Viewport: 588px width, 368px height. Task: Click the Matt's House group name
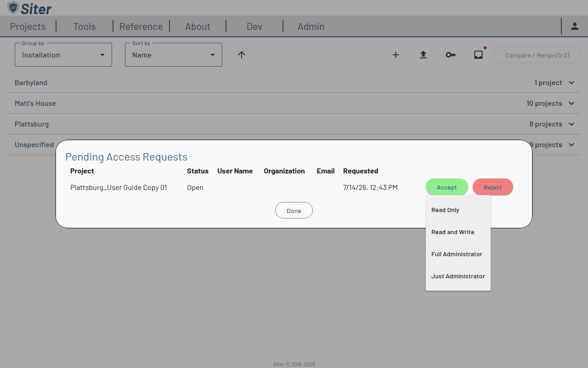(35, 103)
